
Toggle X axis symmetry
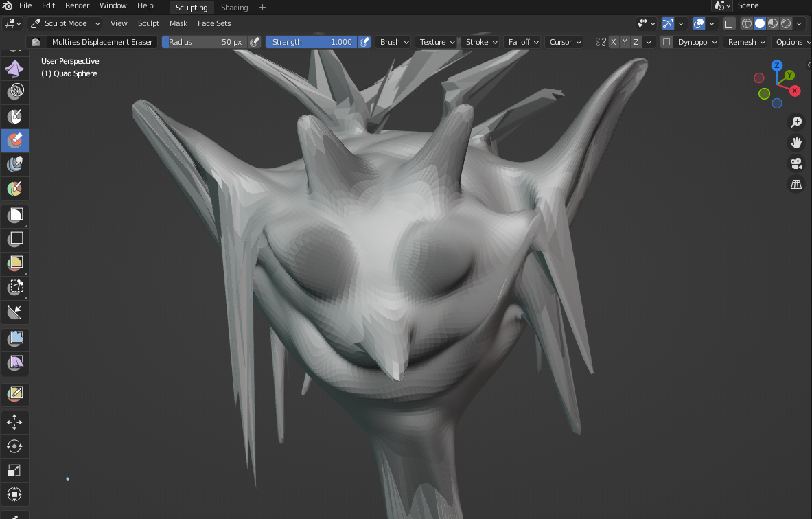613,42
